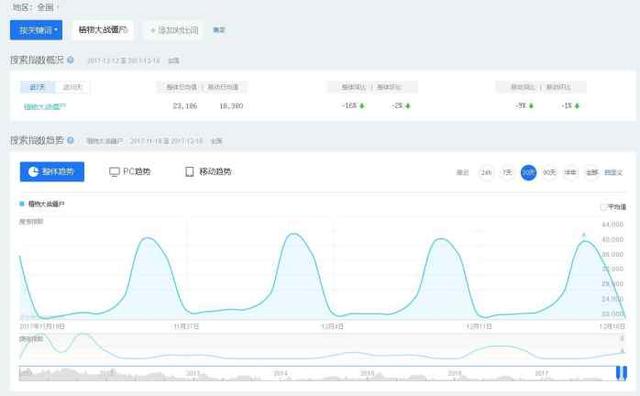Click help icon beside 搜索指数趋势

(70, 140)
